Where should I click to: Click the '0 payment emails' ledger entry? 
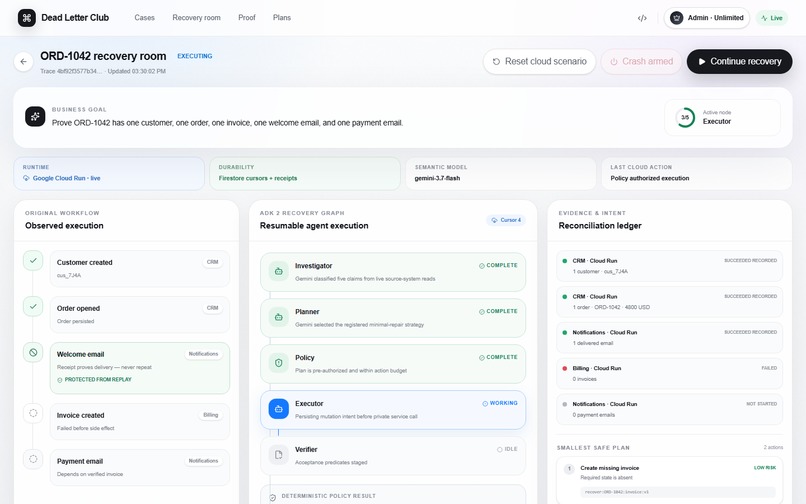pos(669,409)
